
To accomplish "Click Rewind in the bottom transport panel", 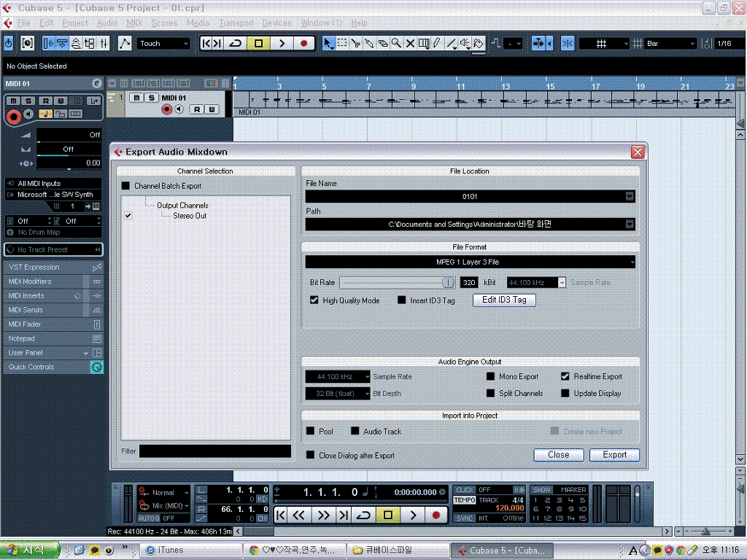I will point(298,515).
